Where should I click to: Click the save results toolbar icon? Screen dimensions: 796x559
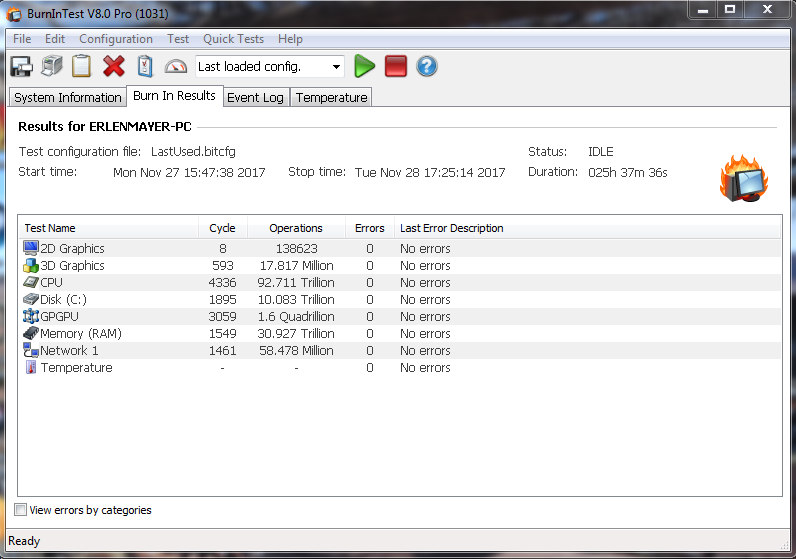tap(21, 66)
